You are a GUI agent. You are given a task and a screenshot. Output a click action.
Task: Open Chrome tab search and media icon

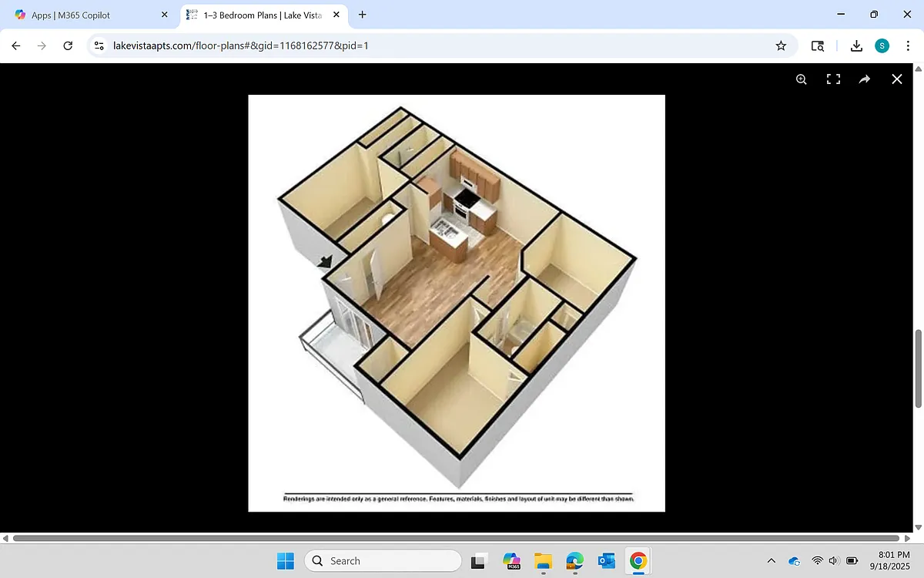[818, 45]
